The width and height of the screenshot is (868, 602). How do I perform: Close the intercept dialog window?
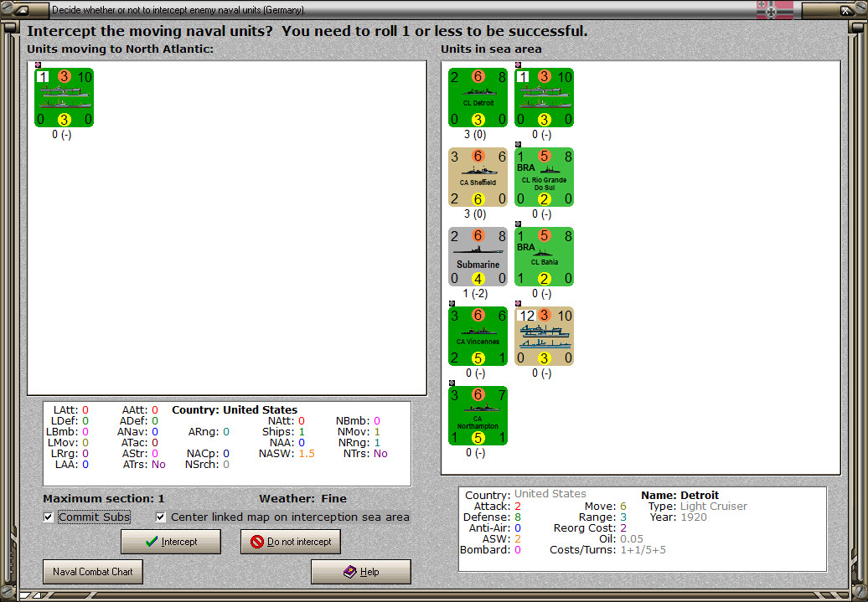(846, 10)
